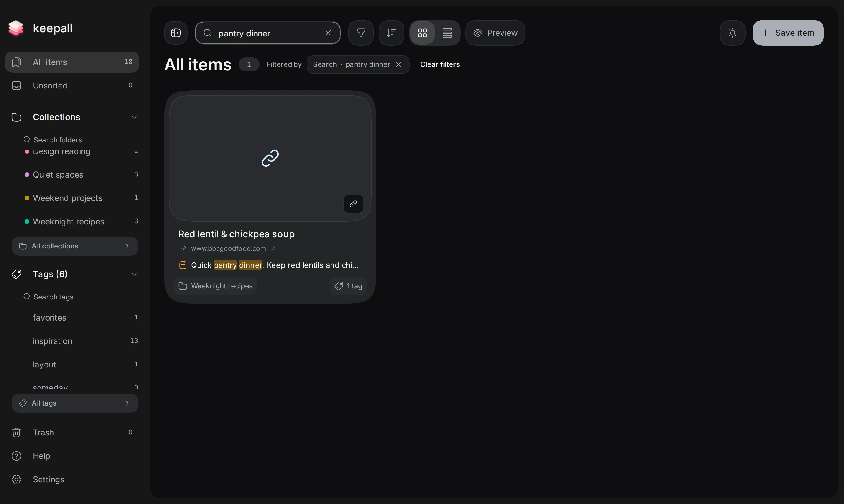Click the Settings gear icon
Screen dimensions: 844x504
16,479
